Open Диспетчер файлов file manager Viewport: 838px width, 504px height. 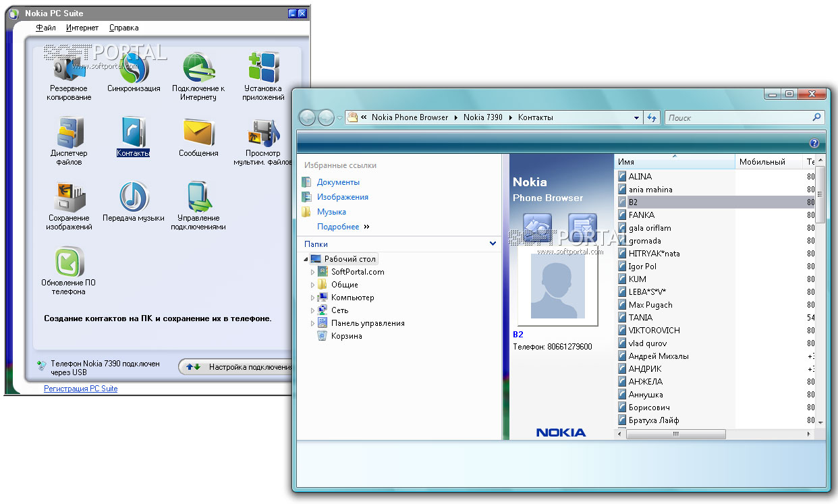click(x=69, y=132)
